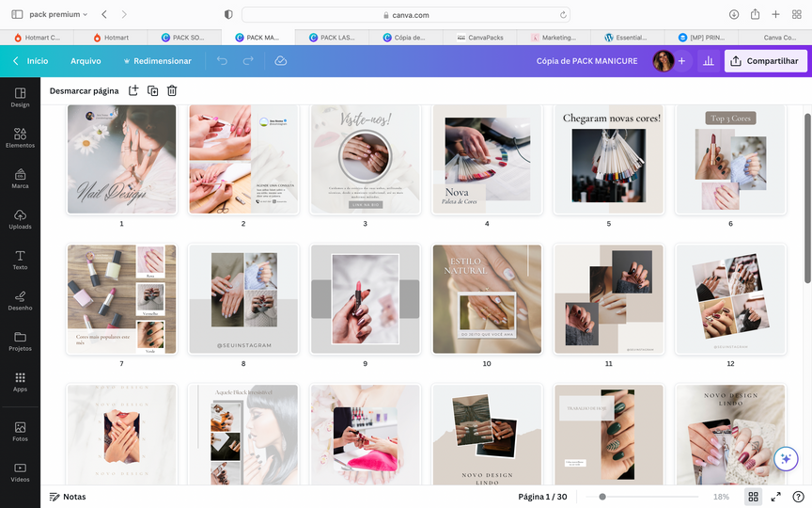This screenshot has width=812, height=508.
Task: Click the cloud save status icon
Action: pos(280,61)
